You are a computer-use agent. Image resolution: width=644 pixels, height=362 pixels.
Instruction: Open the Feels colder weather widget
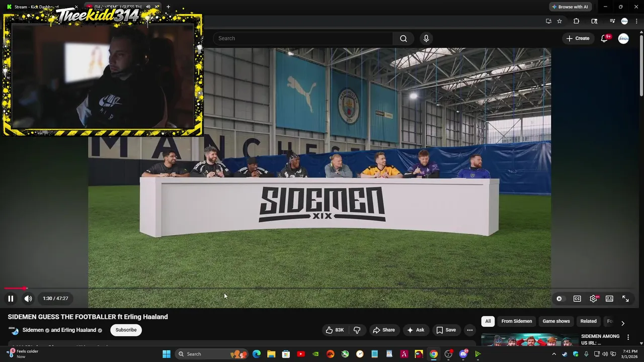(x=23, y=354)
